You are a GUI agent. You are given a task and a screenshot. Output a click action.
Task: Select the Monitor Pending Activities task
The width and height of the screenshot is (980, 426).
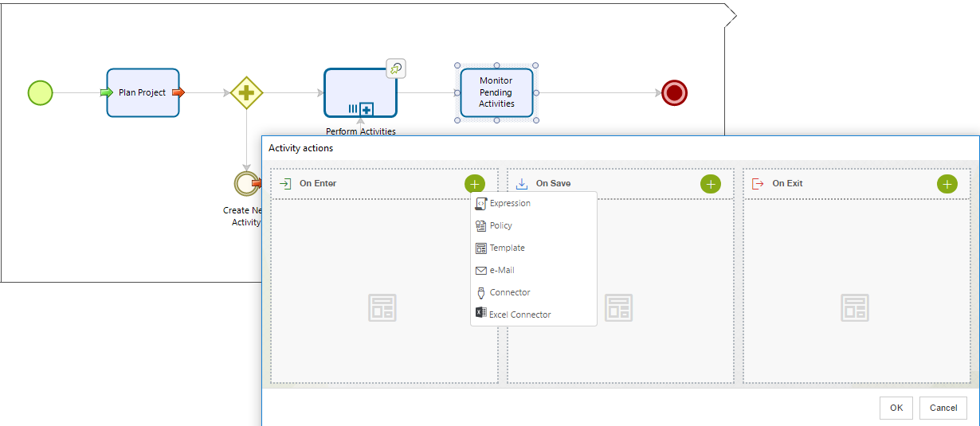[496, 92]
